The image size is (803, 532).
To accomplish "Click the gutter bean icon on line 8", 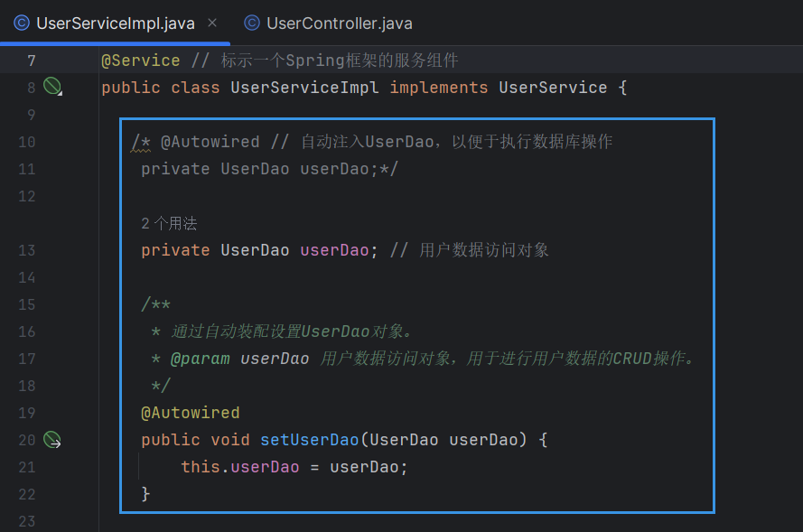I will [52, 86].
